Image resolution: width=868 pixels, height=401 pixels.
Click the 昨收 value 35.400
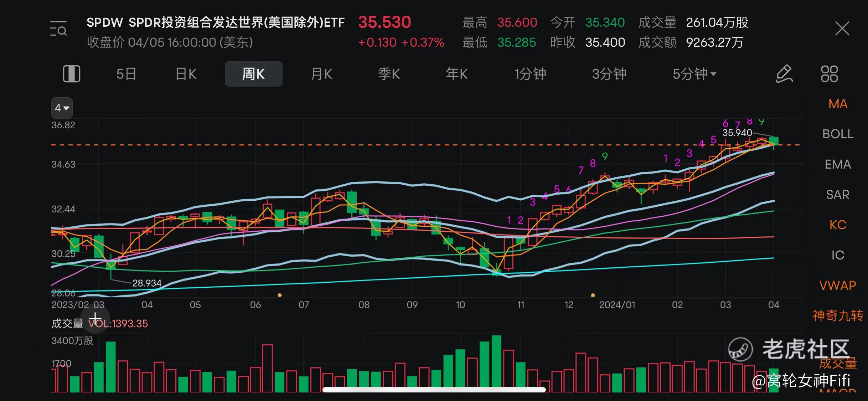tap(605, 42)
